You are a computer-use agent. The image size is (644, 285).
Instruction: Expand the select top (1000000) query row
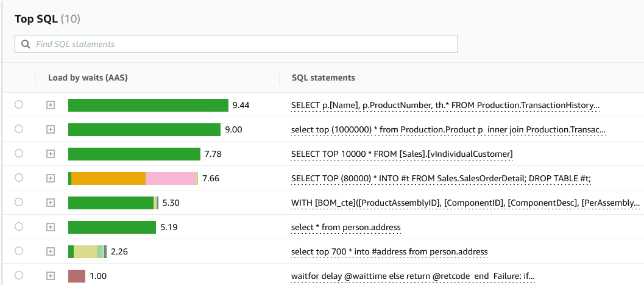coord(51,129)
